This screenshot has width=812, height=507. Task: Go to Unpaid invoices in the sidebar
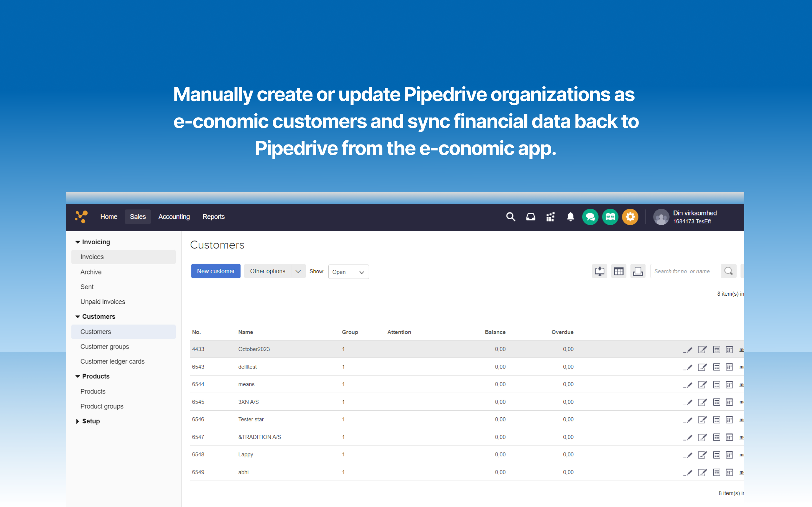point(102,301)
